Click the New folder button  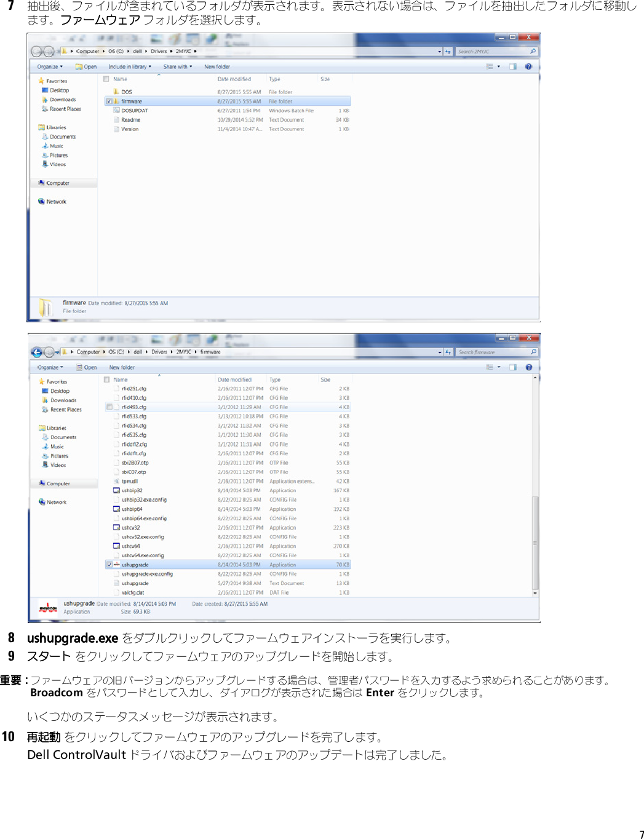coord(217,66)
